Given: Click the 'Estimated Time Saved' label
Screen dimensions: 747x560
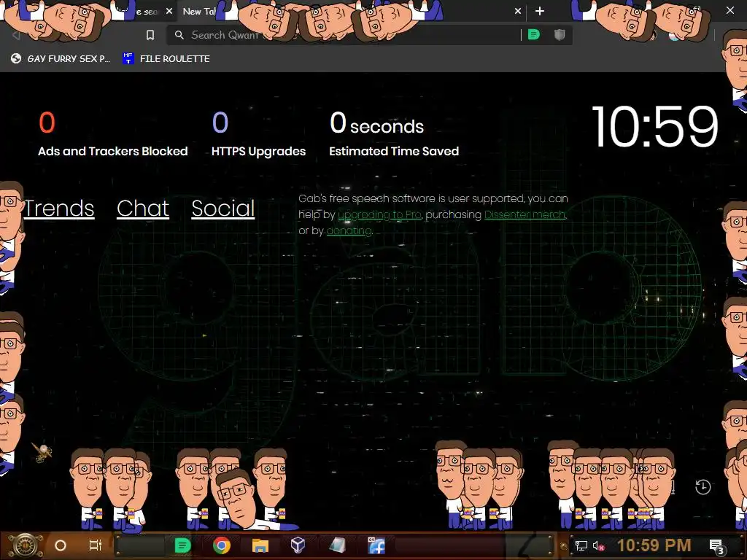Looking at the screenshot, I should [x=394, y=152].
